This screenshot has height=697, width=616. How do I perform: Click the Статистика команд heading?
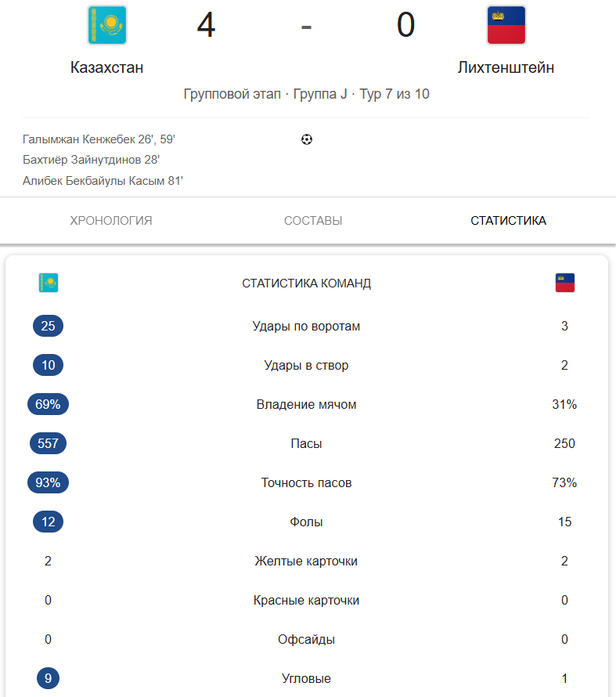pyautogui.click(x=307, y=283)
